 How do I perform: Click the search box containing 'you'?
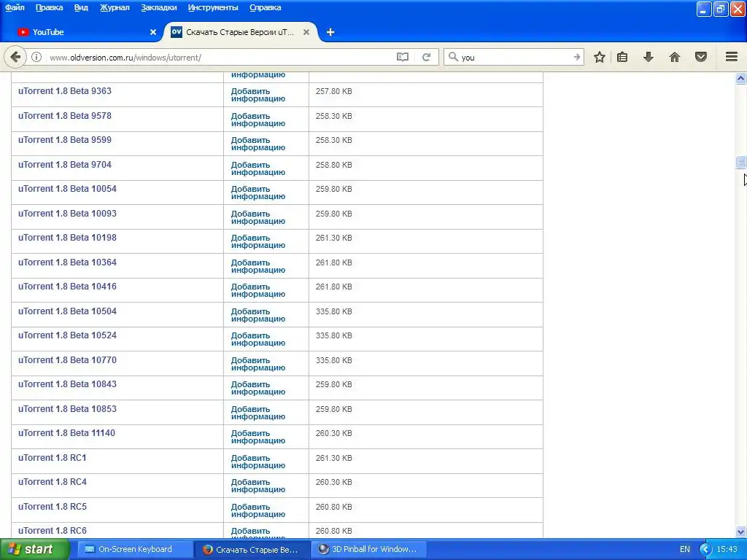pyautogui.click(x=514, y=57)
